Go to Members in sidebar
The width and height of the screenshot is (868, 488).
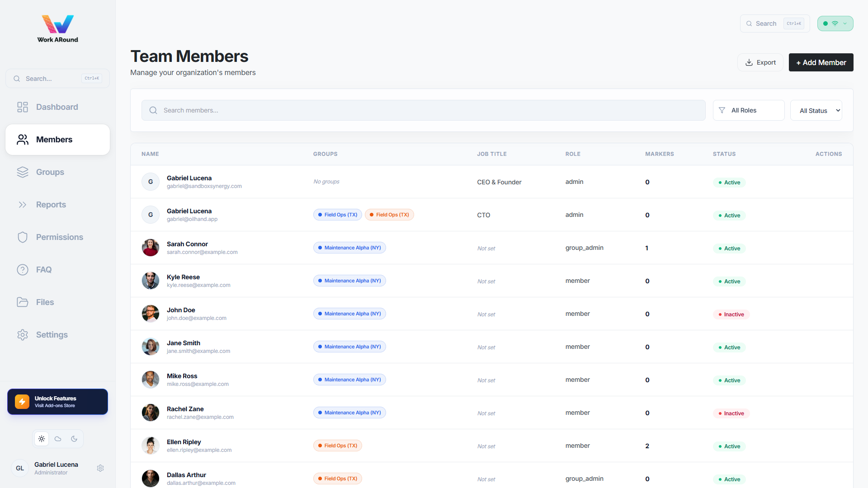tap(57, 140)
